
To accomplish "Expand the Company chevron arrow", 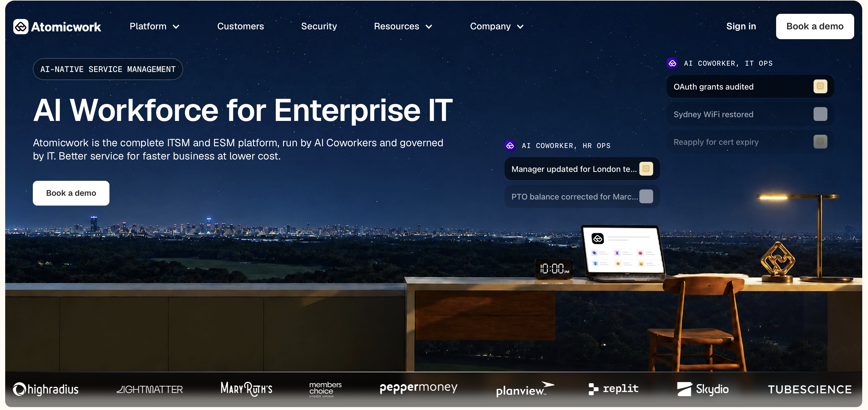I will [520, 26].
